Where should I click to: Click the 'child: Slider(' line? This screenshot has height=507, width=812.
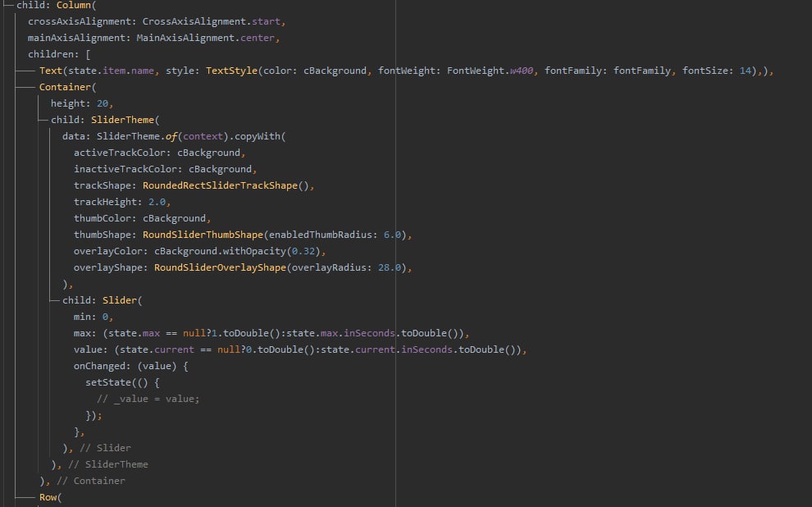(102, 300)
